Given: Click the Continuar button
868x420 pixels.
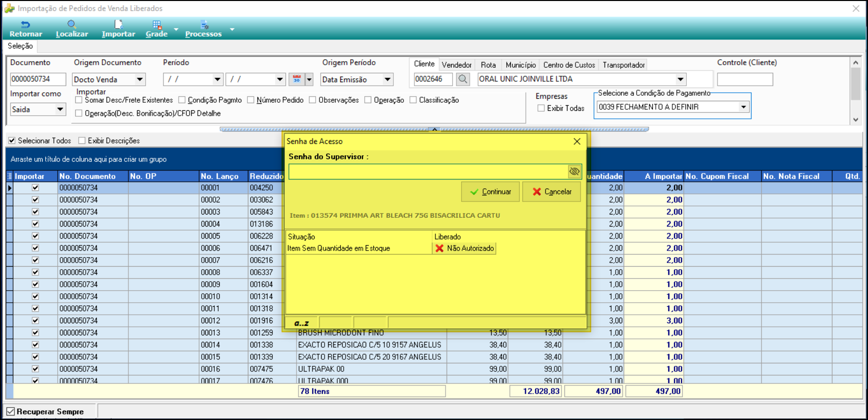Looking at the screenshot, I should click(490, 191).
